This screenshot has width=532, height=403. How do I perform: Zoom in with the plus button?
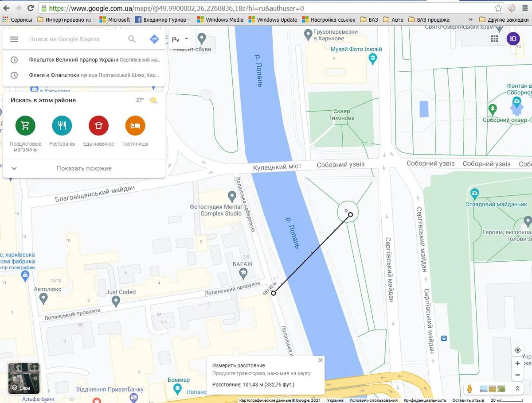pos(517,363)
